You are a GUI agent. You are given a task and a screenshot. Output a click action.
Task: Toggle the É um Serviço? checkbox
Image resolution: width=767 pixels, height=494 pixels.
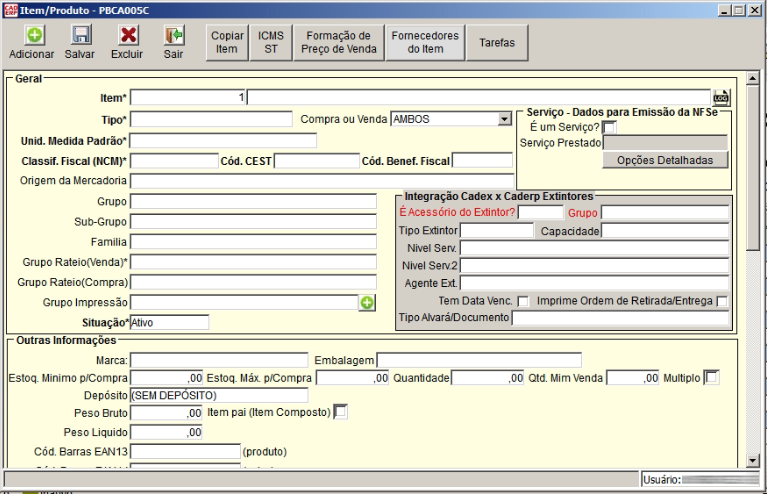pos(609,128)
